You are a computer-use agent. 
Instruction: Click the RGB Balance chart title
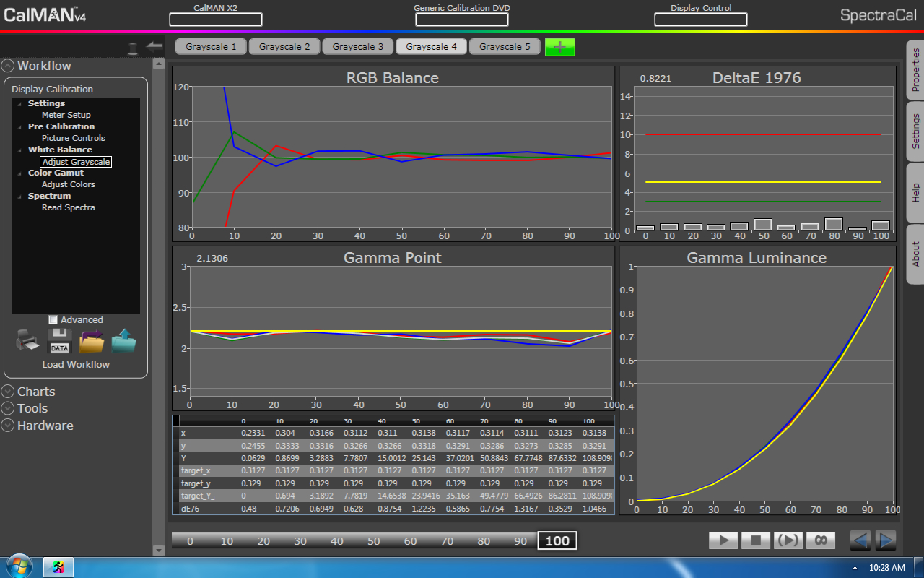[393, 78]
